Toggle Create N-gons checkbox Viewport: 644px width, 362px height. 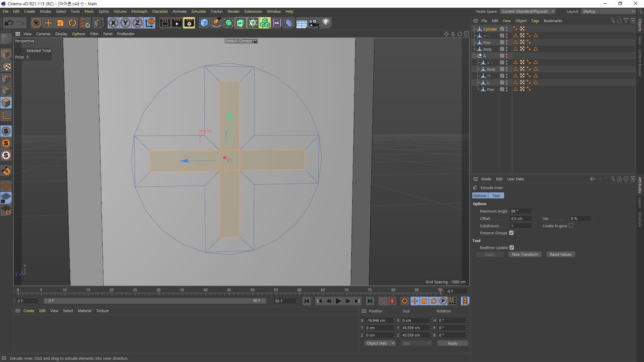tap(571, 226)
